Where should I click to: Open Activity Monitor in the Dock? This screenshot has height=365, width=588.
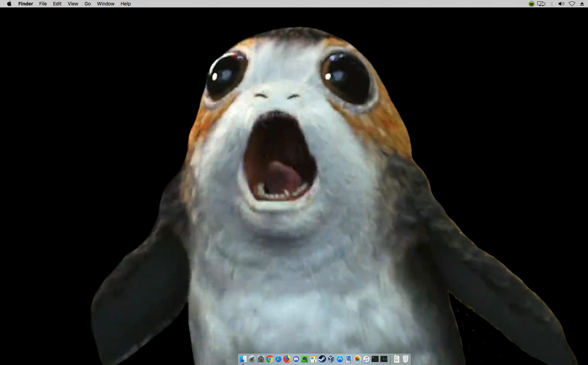tap(384, 359)
